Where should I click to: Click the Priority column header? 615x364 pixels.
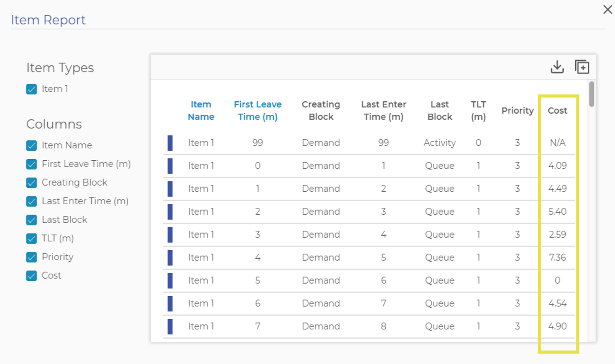tap(517, 111)
